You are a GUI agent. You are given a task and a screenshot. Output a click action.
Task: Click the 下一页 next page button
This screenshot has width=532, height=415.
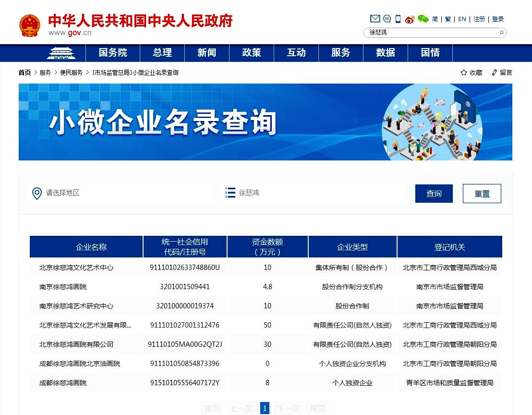point(289,408)
